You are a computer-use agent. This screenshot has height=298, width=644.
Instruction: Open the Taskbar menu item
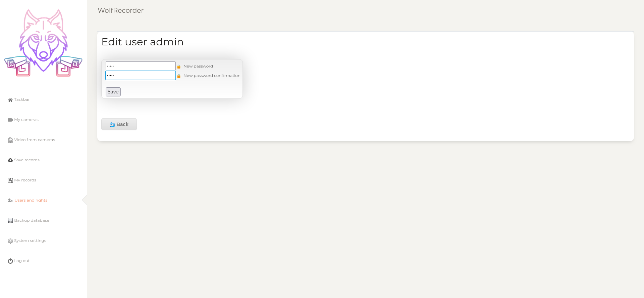pyautogui.click(x=22, y=100)
